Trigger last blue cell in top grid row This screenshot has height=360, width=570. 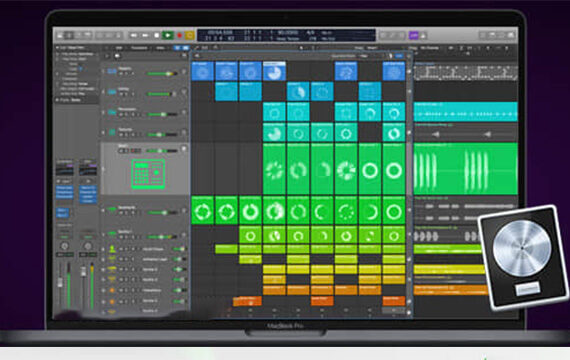pos(394,71)
